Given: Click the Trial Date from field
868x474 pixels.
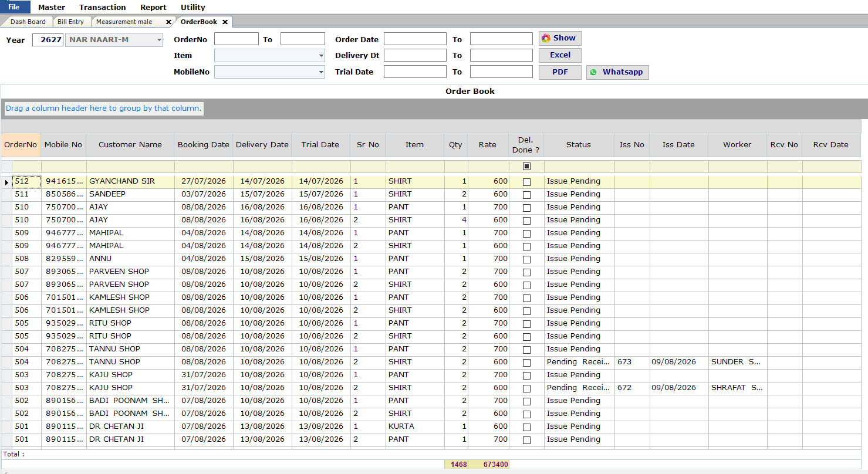Looking at the screenshot, I should tap(415, 72).
